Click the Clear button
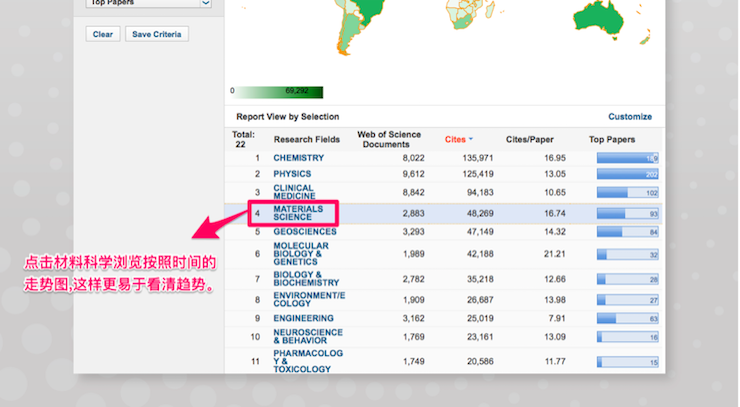Image resolution: width=740 pixels, height=407 pixels. coord(103,34)
